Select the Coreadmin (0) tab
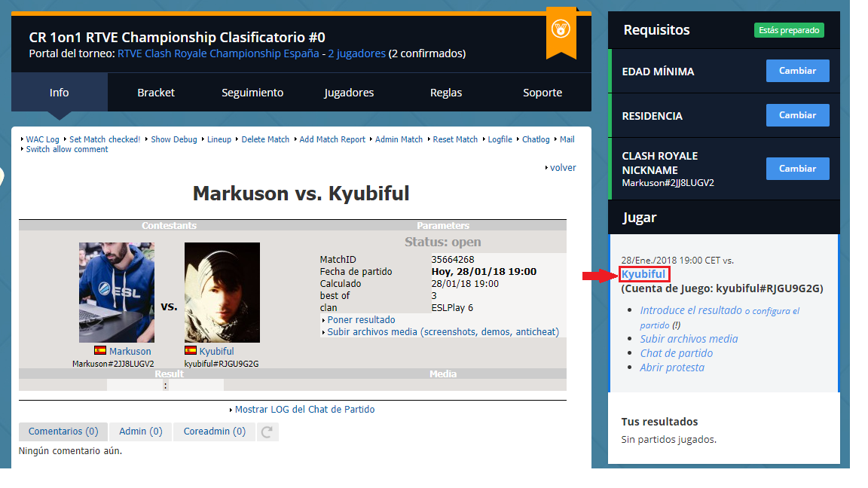Screen dimensions: 868x488 [214, 432]
